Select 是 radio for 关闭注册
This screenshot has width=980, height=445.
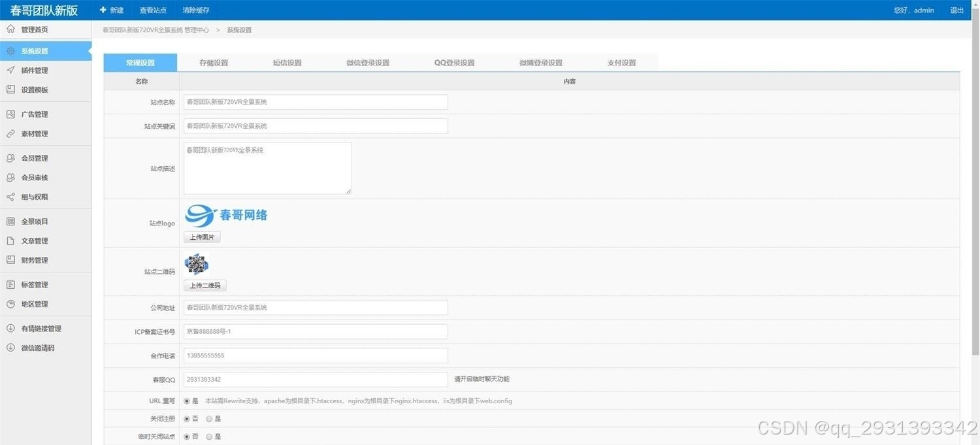pyautogui.click(x=209, y=419)
